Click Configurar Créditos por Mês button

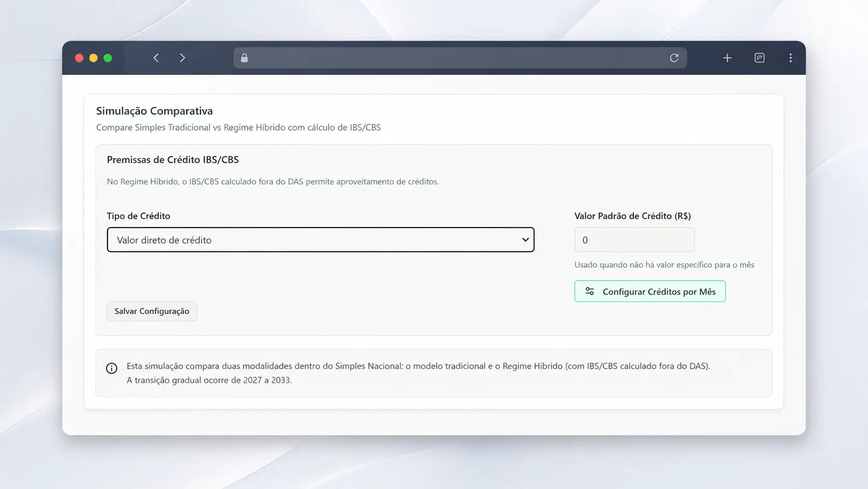coord(650,292)
